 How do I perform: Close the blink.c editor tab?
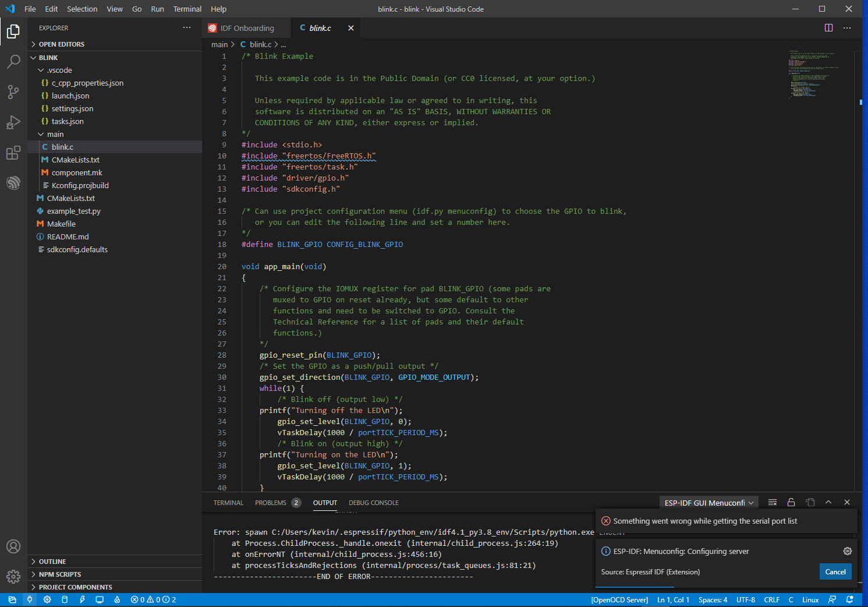[x=351, y=28]
